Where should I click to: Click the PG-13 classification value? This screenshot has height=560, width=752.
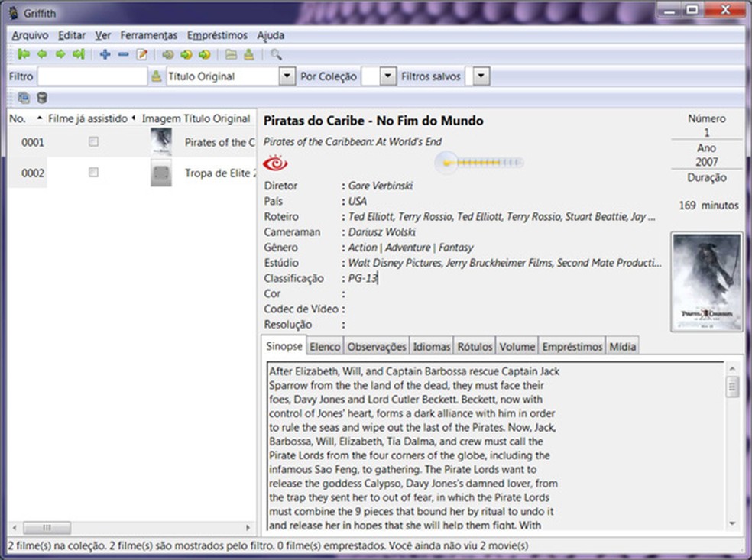click(x=362, y=278)
